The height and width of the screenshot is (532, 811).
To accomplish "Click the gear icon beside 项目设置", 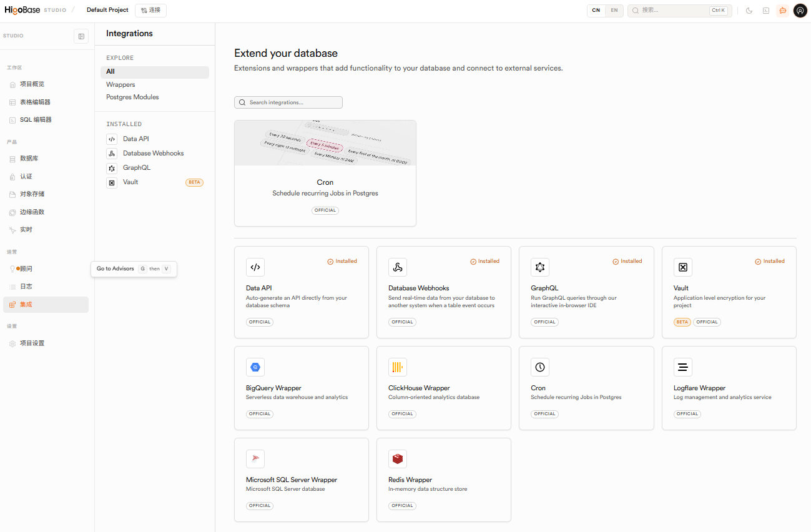I will point(12,343).
